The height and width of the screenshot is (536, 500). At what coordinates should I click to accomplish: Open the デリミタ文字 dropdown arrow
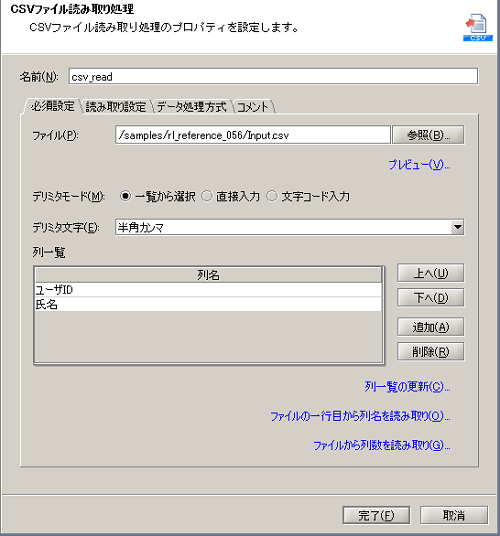click(457, 227)
